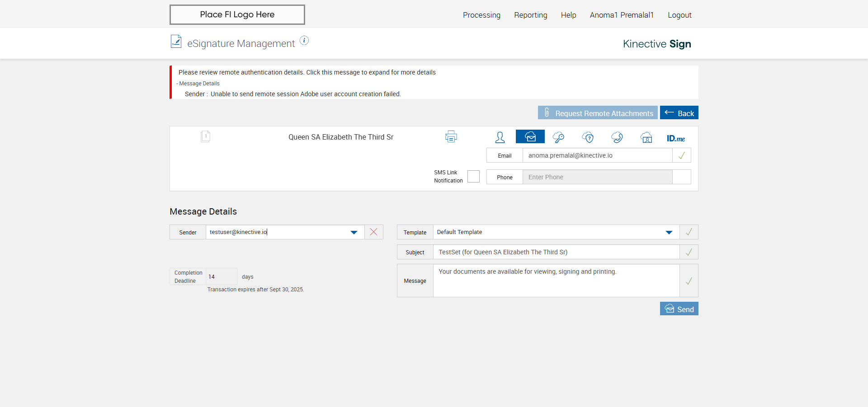Collapse the Message Details error section
Viewport: 868px width, 407px height.
pyautogui.click(x=198, y=84)
